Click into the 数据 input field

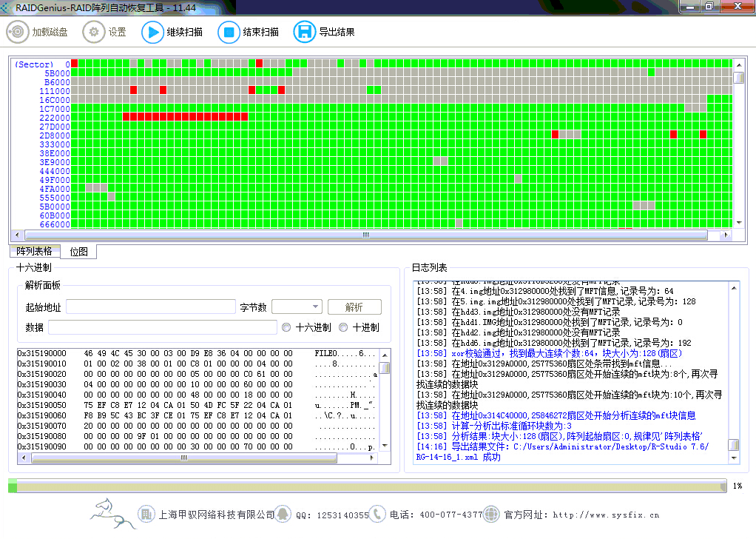point(163,327)
